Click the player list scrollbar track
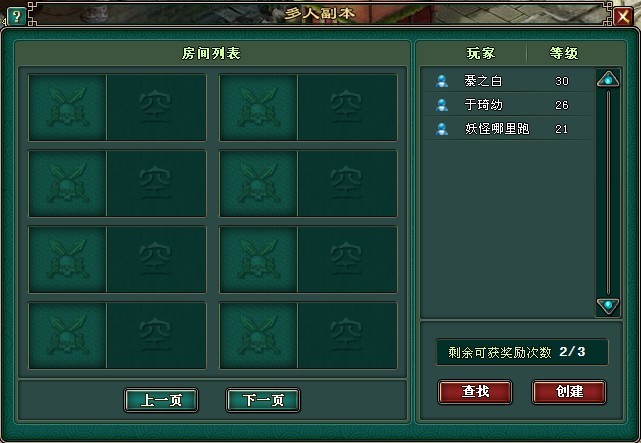 pos(608,192)
